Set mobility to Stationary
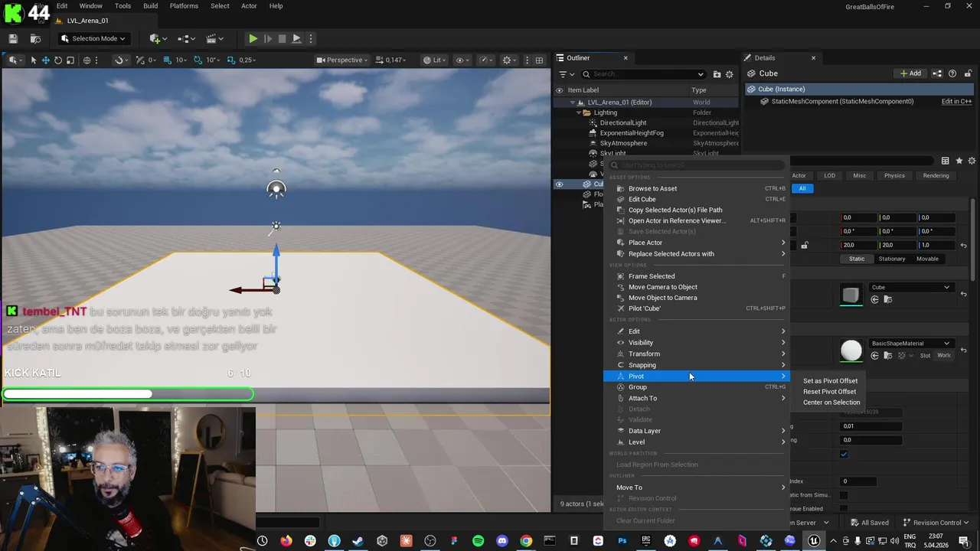 (892, 259)
